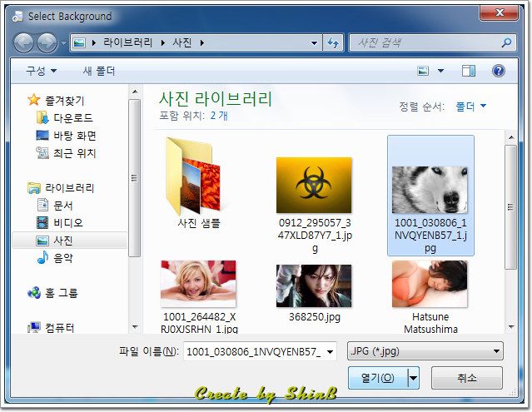This screenshot has height=412, width=532.
Task: Click the 최근 위치 icon
Action: pyautogui.click(x=42, y=153)
